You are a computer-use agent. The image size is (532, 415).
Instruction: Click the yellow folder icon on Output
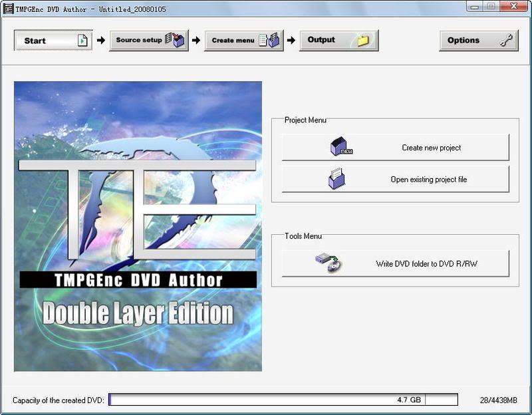click(363, 41)
